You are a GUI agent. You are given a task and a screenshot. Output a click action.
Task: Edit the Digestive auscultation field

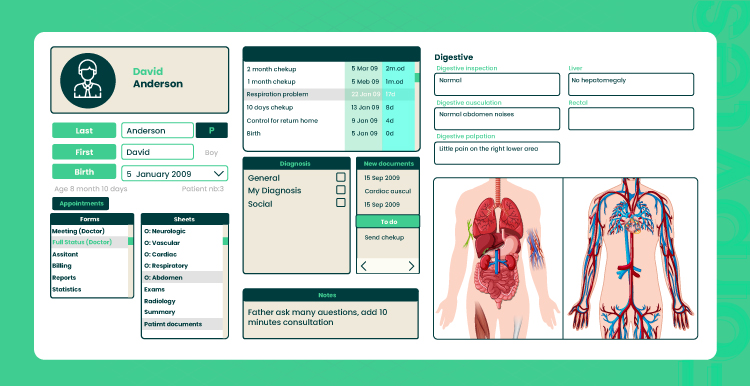(x=497, y=119)
